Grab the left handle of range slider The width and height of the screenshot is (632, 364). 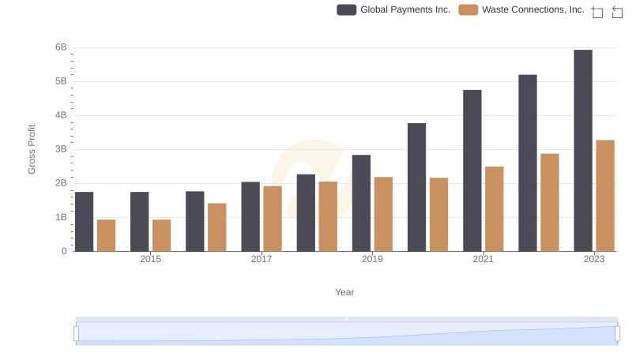tap(76, 334)
